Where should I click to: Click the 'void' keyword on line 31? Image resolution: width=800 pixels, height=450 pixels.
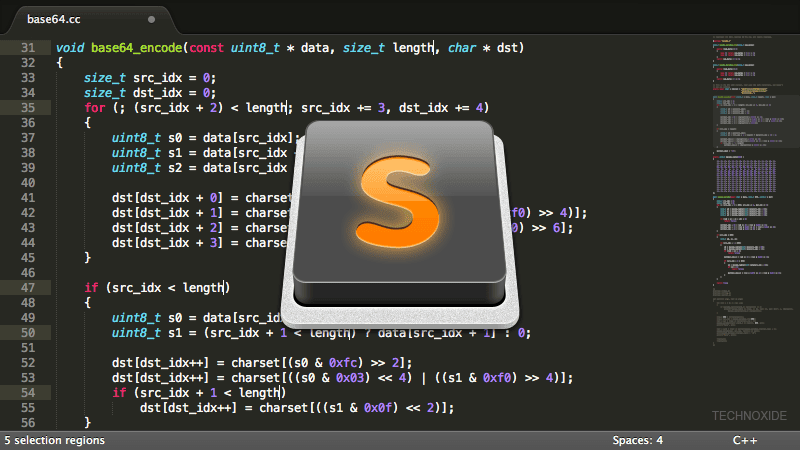pyautogui.click(x=70, y=48)
